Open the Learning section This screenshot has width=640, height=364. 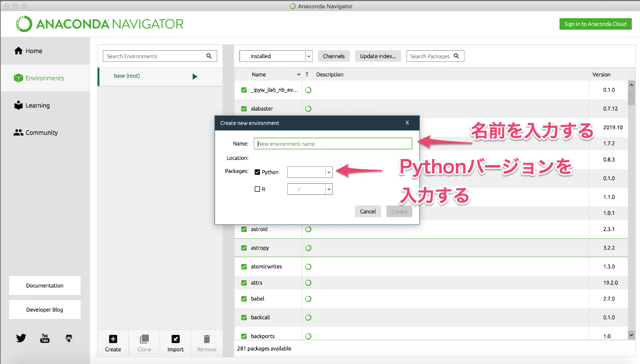coord(45,105)
